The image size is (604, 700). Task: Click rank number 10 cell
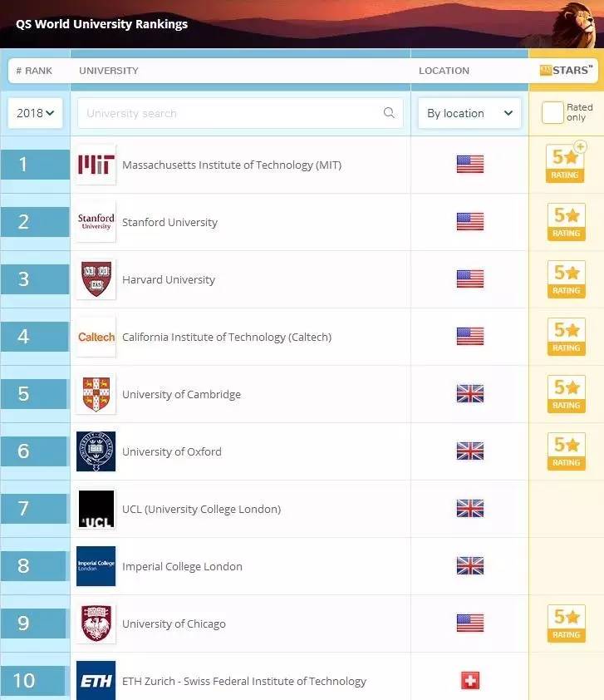coord(33,680)
